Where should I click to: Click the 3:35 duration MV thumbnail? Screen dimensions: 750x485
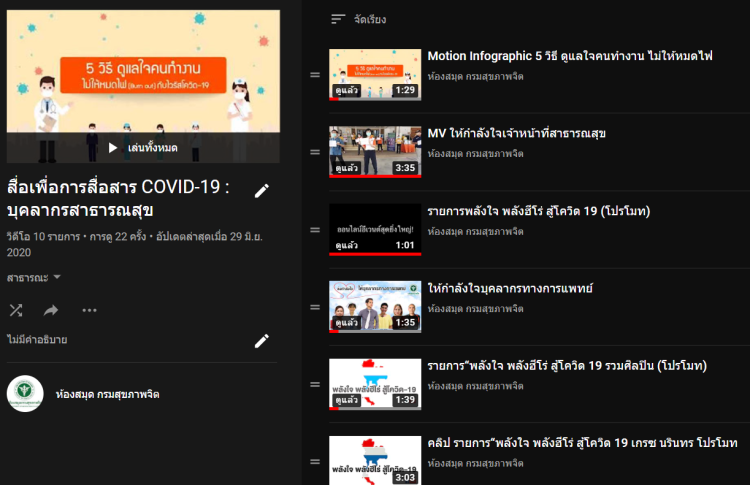[x=375, y=152]
